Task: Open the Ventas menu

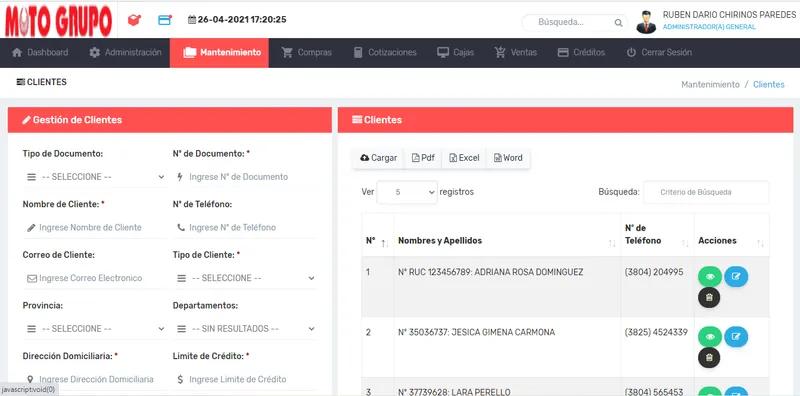Action: pyautogui.click(x=515, y=52)
